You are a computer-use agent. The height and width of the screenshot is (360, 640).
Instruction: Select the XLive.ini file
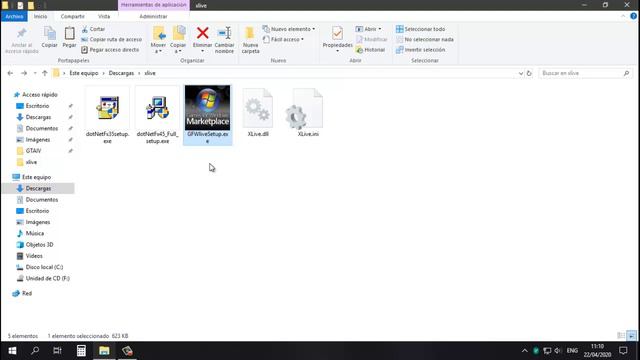pyautogui.click(x=308, y=113)
